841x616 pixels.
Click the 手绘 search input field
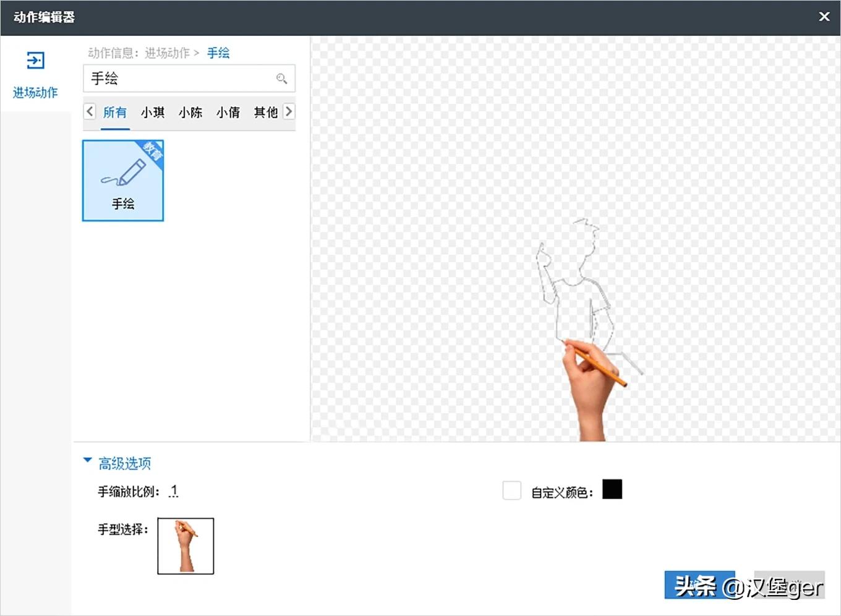179,79
